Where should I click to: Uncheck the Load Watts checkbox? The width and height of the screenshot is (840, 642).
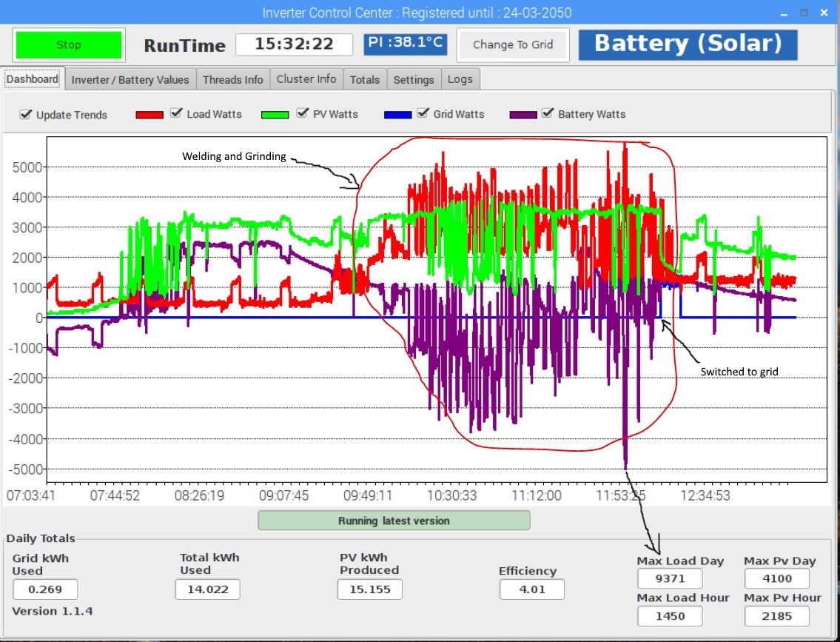click(x=175, y=113)
